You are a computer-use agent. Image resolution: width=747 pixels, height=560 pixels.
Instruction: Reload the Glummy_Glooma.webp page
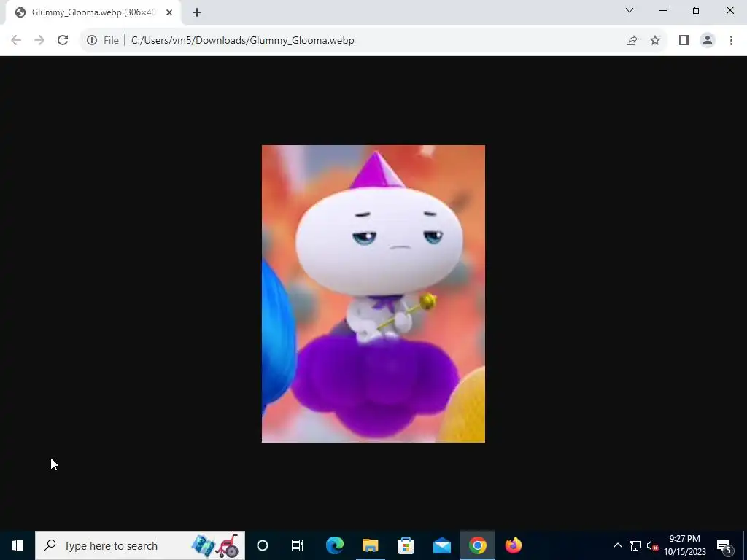point(63,41)
